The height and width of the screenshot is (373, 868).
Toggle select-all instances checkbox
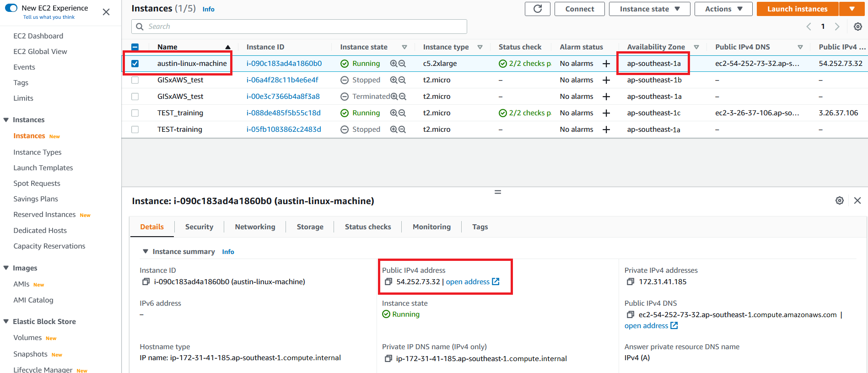tap(135, 47)
